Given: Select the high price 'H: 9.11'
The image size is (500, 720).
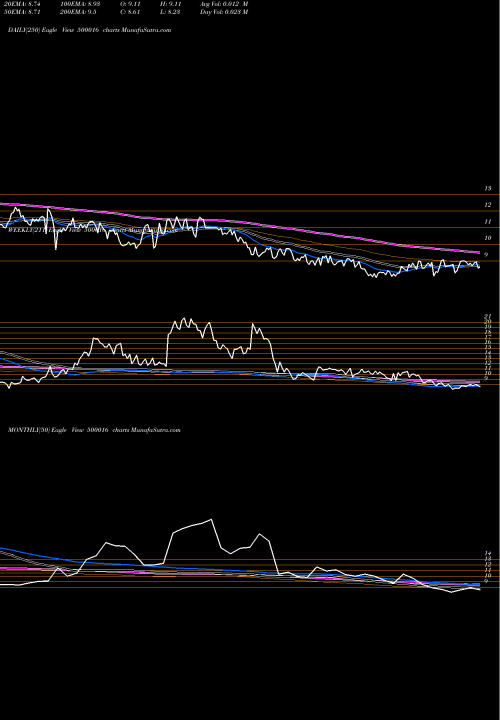Looking at the screenshot, I should 170,4.
